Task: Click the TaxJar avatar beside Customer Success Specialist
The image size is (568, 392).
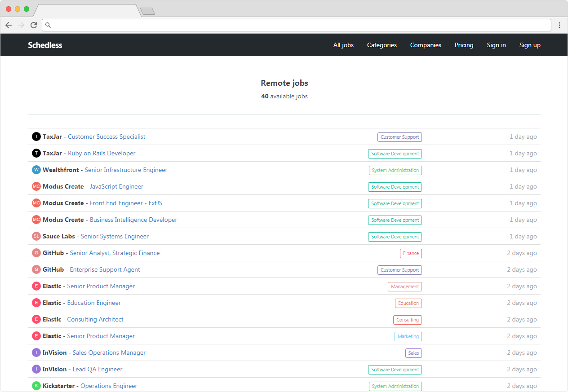Action: [36, 137]
